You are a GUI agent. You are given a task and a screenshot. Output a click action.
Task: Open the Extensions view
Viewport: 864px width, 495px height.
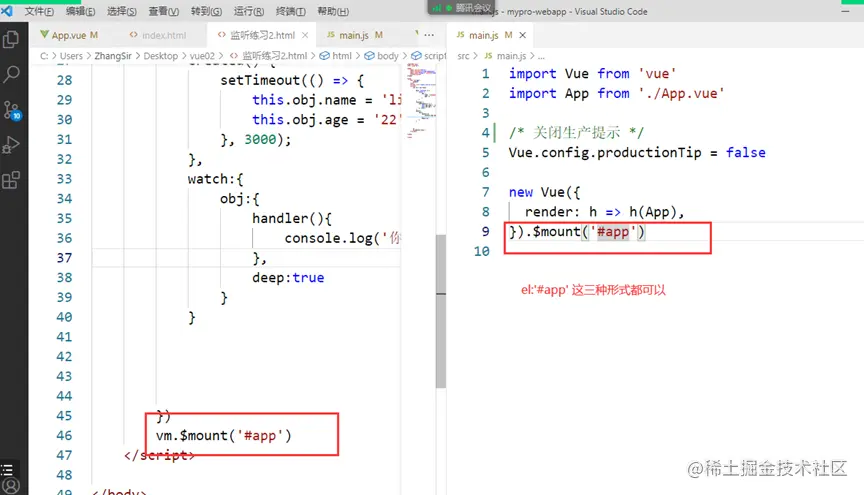coord(11,180)
